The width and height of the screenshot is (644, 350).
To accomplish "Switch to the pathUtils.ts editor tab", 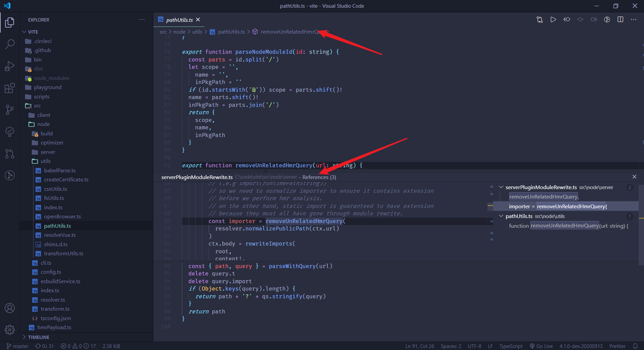I will [x=179, y=20].
